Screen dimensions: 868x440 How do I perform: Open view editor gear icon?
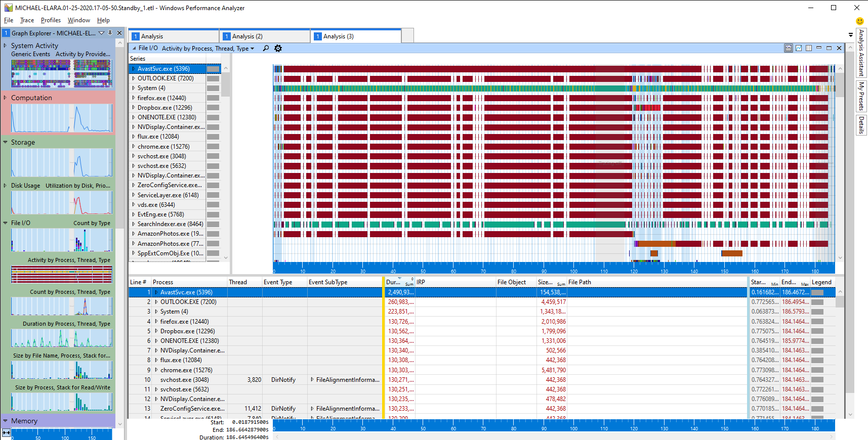[x=278, y=48]
